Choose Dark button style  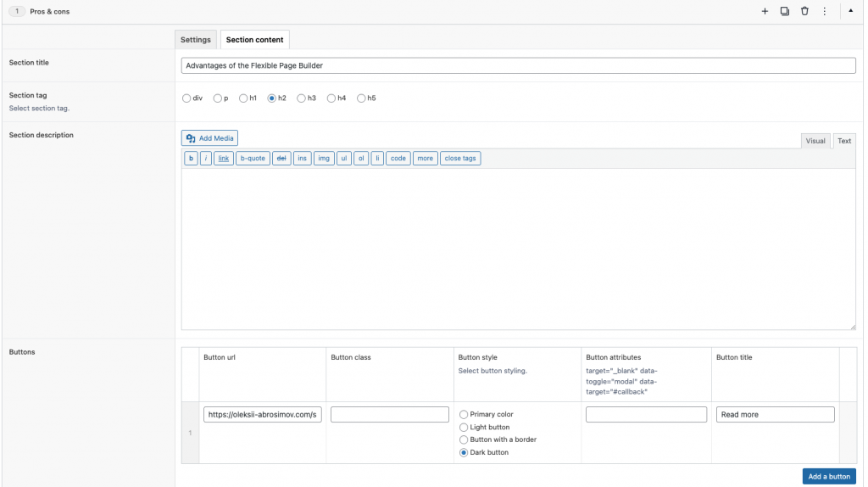click(x=464, y=453)
